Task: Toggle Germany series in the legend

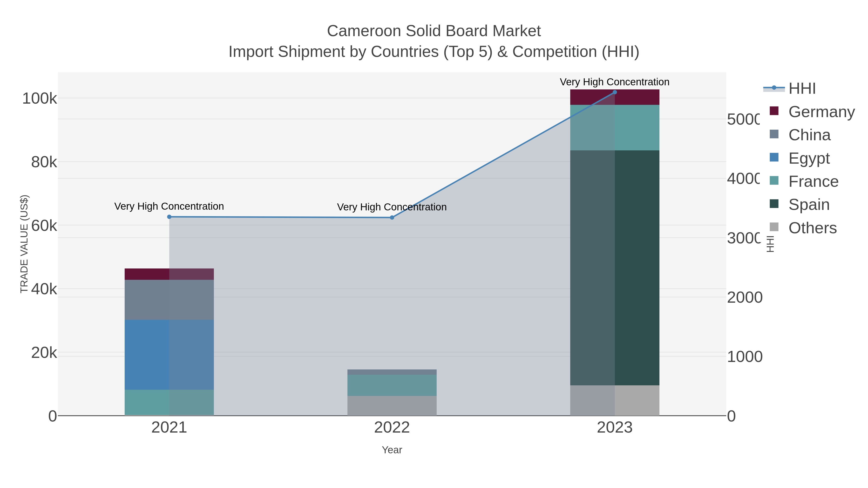Action: (812, 112)
